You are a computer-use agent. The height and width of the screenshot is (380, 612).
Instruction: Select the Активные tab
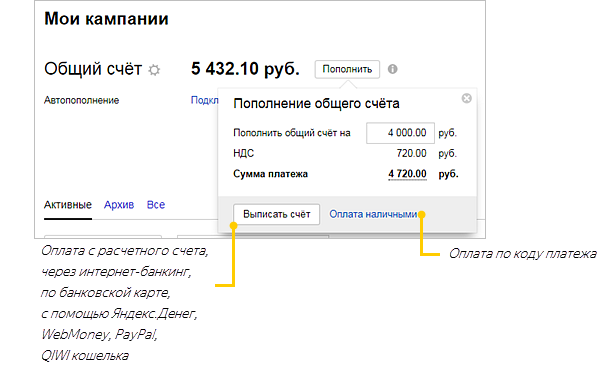tap(68, 205)
